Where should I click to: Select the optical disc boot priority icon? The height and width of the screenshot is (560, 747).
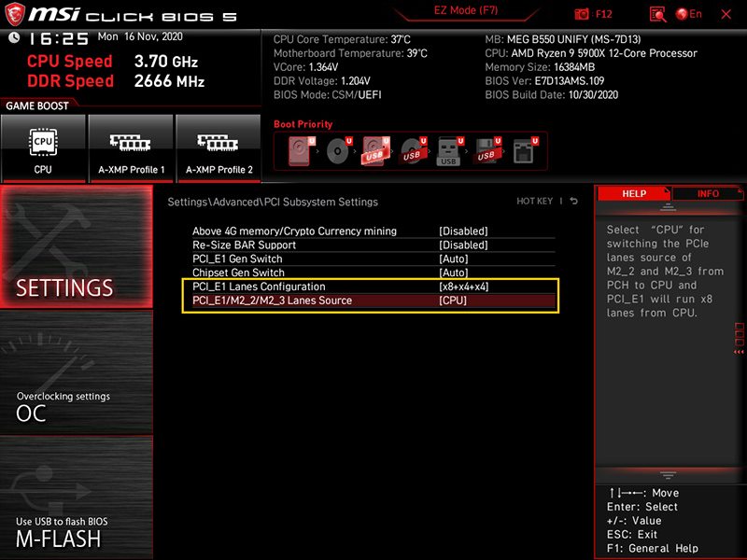[338, 151]
